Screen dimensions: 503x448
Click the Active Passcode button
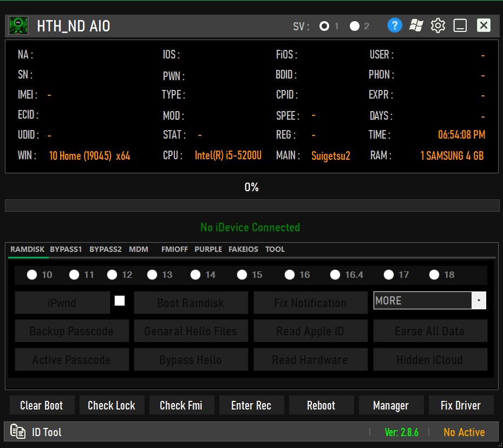tap(72, 360)
